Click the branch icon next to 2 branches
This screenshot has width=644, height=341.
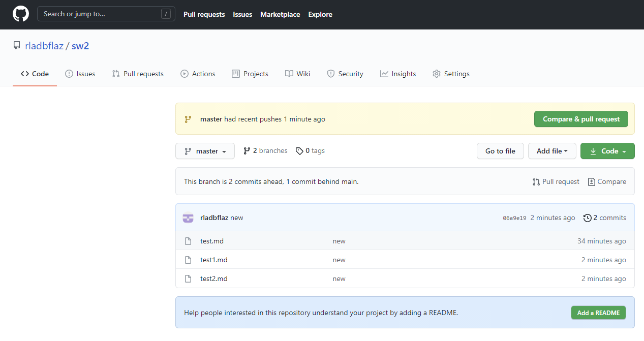(247, 150)
